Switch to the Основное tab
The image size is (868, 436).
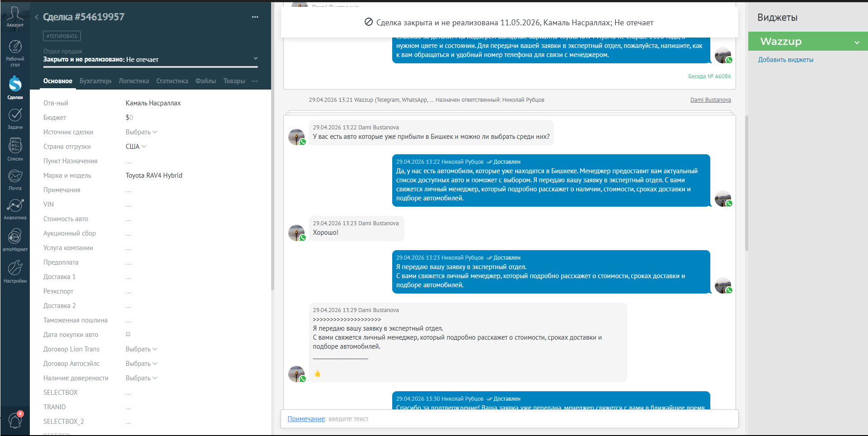58,81
